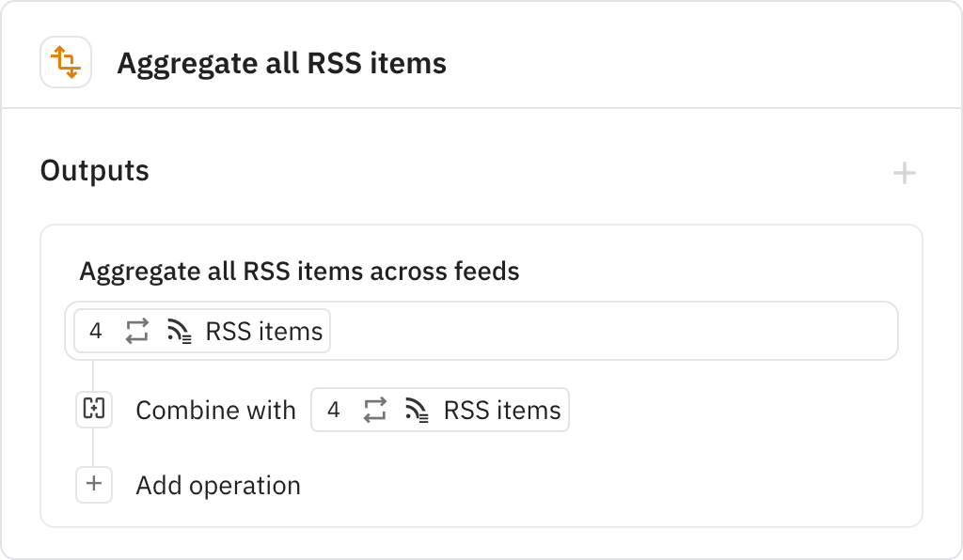Image resolution: width=963 pixels, height=560 pixels.
Task: Click the item count 4 in first pill
Action: click(x=97, y=331)
